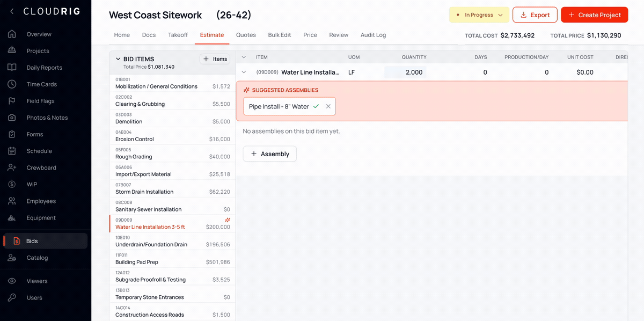Click the Field Flags flag icon

point(12,101)
